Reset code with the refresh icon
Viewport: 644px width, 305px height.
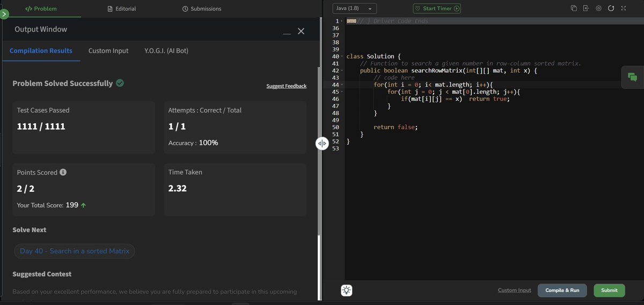(611, 9)
